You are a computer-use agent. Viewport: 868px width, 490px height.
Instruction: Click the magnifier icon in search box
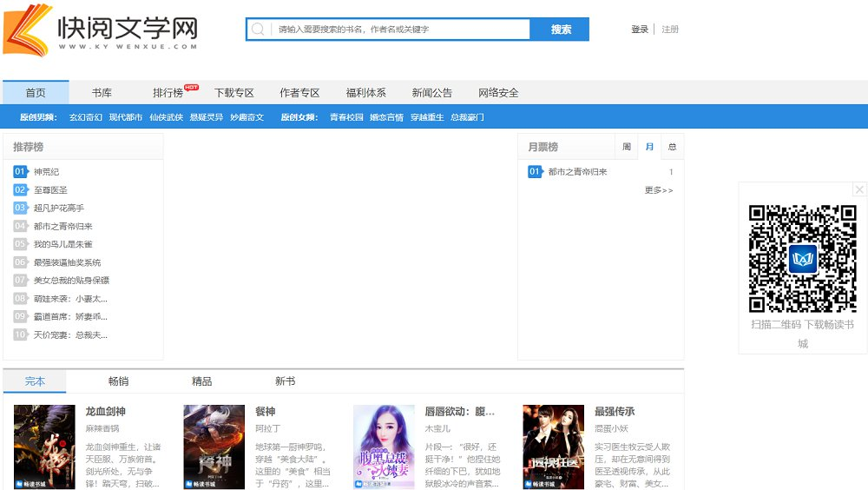point(258,30)
